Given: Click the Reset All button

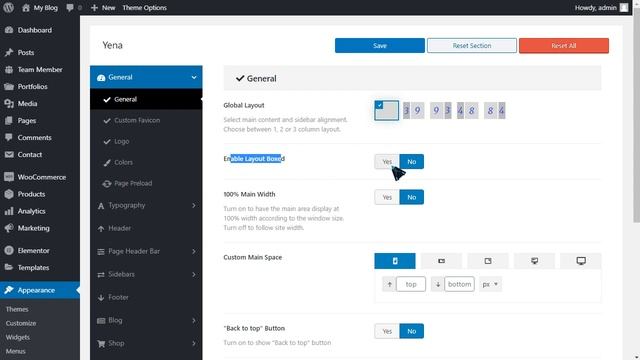Looking at the screenshot, I should pos(564,46).
